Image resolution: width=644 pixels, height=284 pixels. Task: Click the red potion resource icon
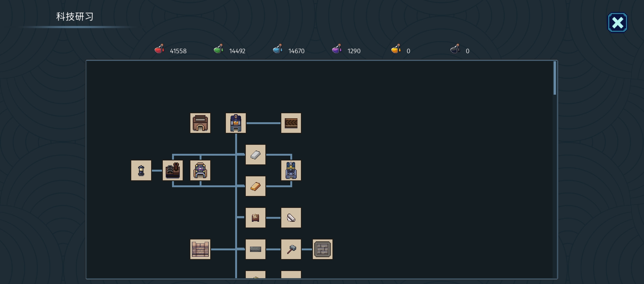(x=160, y=49)
